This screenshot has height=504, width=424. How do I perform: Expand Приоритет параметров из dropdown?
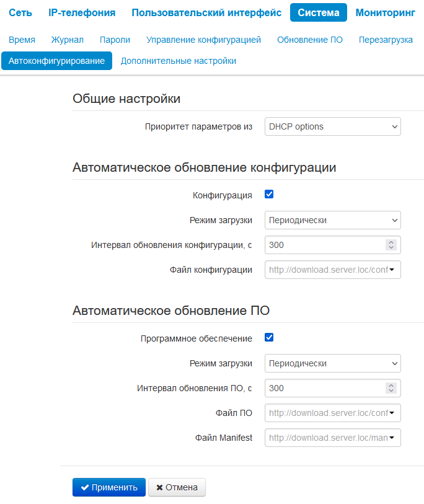(332, 126)
